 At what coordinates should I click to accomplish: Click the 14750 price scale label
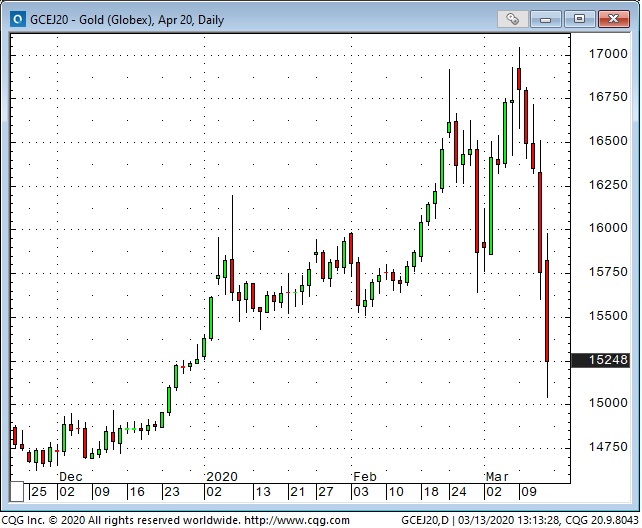[608, 447]
